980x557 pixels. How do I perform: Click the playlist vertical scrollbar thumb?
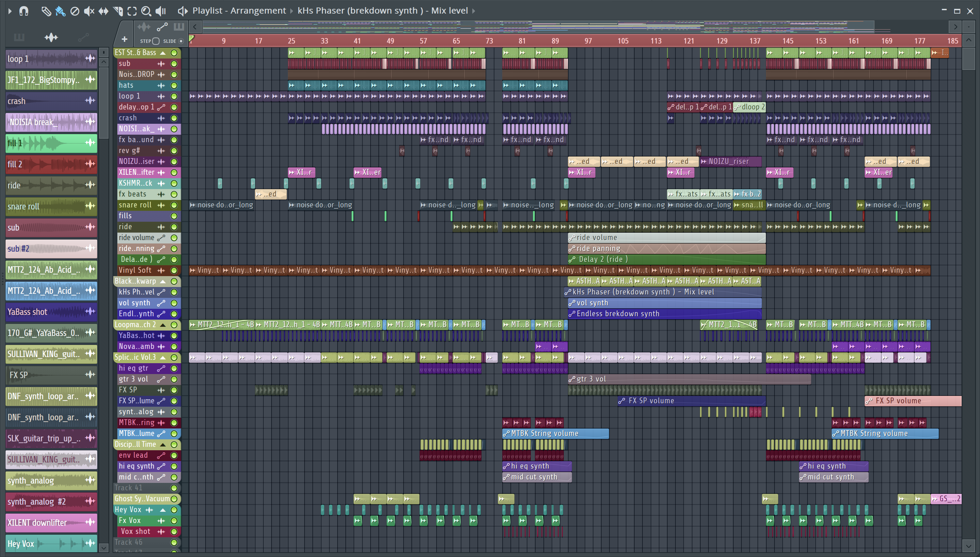pyautogui.click(x=968, y=58)
